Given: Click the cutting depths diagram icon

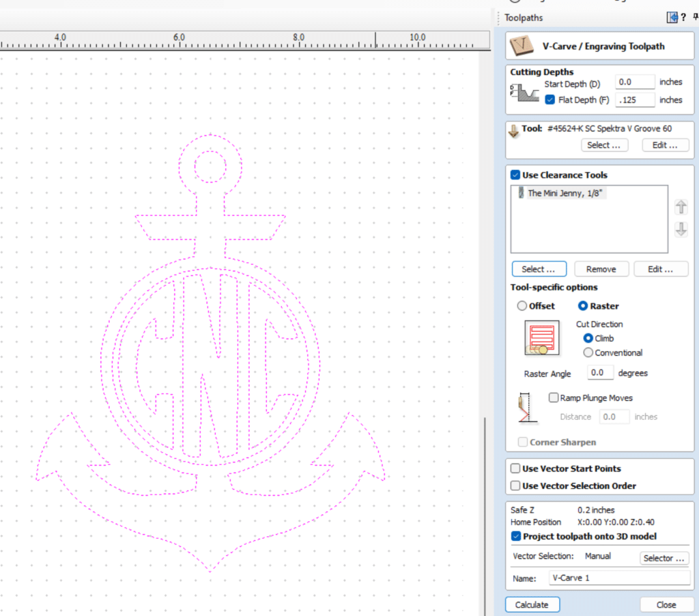Looking at the screenshot, I should (x=525, y=92).
